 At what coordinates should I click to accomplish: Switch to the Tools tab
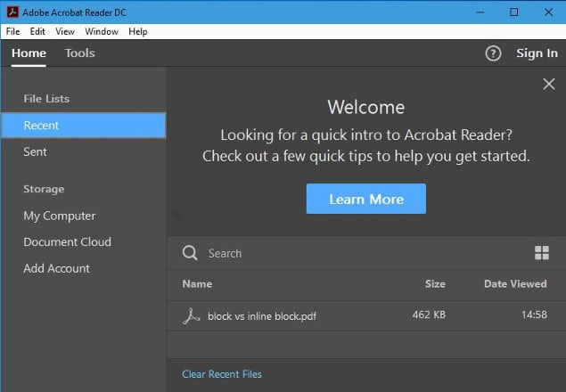pos(79,53)
